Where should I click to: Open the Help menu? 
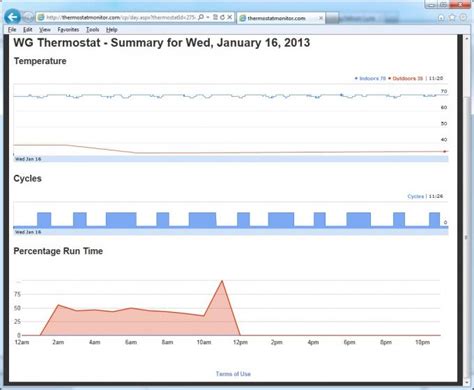(x=112, y=30)
